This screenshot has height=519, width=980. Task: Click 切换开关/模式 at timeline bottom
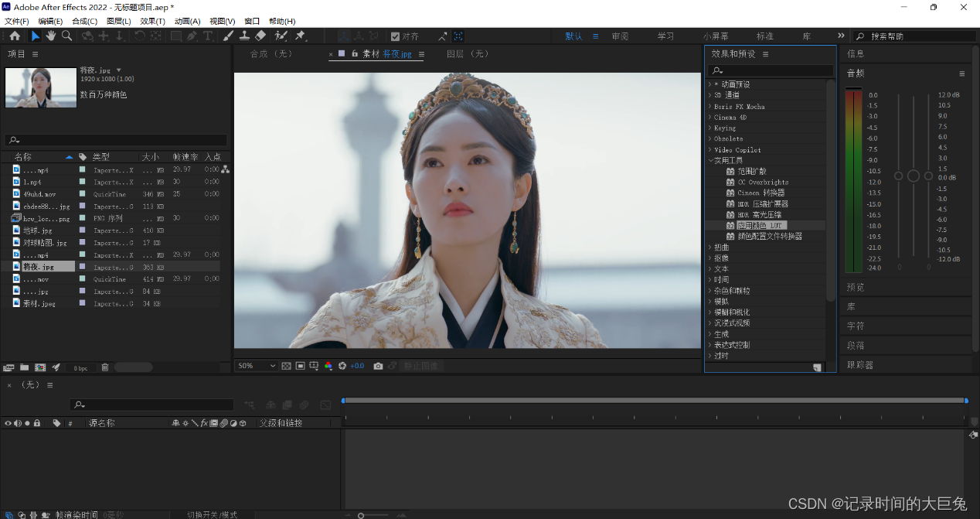[212, 515]
